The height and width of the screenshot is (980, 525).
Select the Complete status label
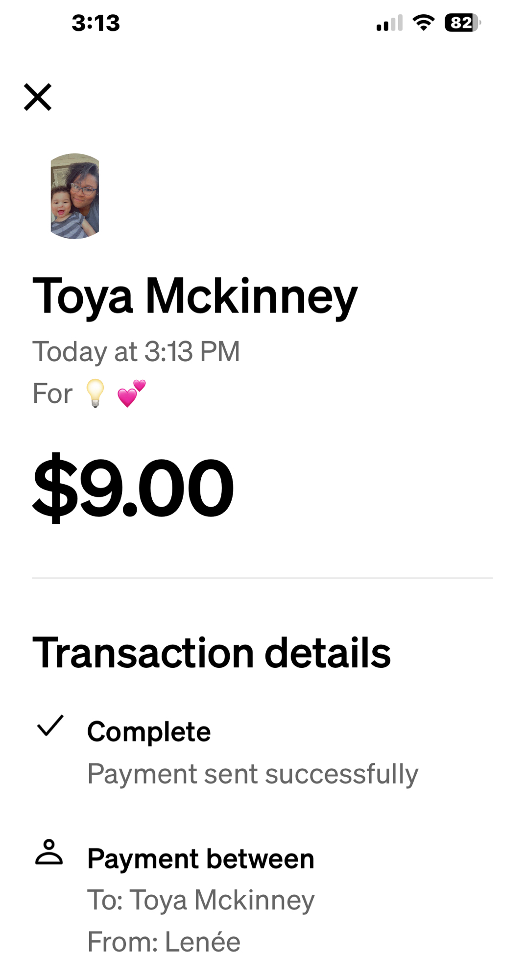[149, 732]
